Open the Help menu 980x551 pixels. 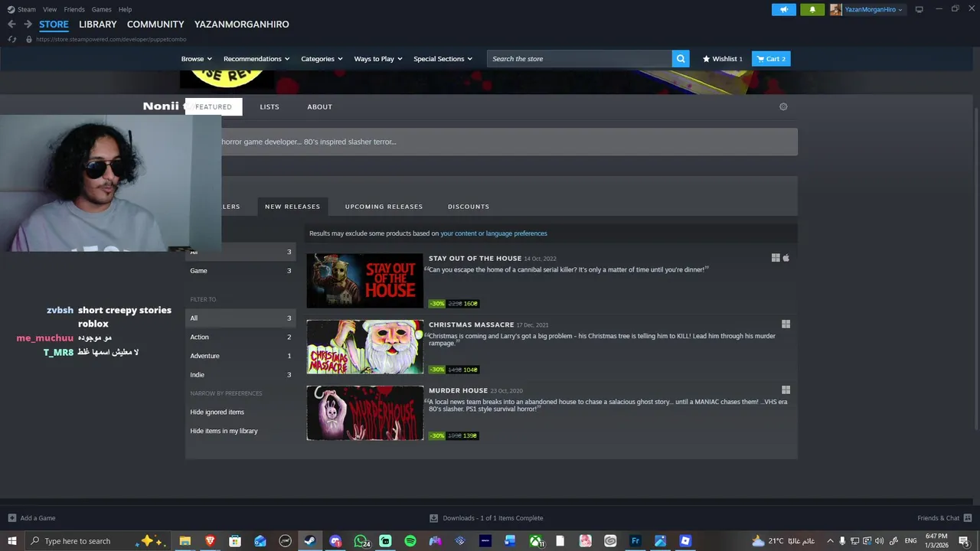coord(126,9)
